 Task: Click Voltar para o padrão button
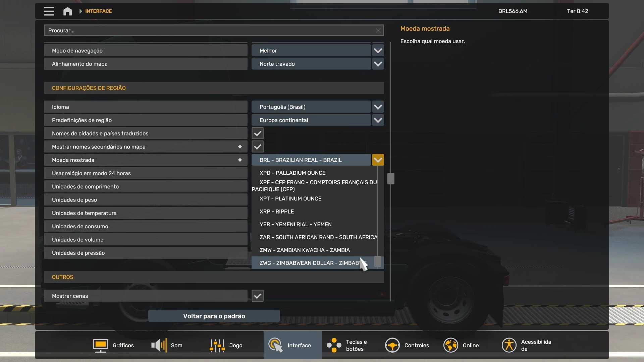[x=214, y=316]
